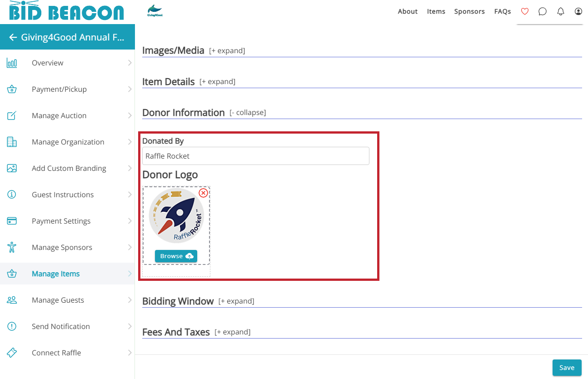The image size is (588, 379).
Task: Open Manage Organization in the sidebar
Action: [67, 142]
